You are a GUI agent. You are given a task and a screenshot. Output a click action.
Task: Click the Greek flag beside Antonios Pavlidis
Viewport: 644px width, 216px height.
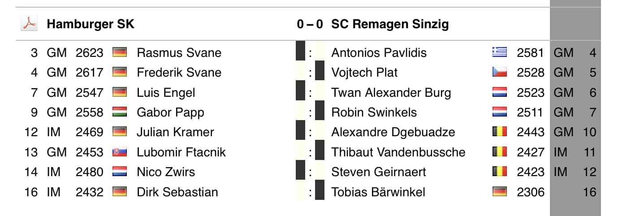click(x=499, y=53)
